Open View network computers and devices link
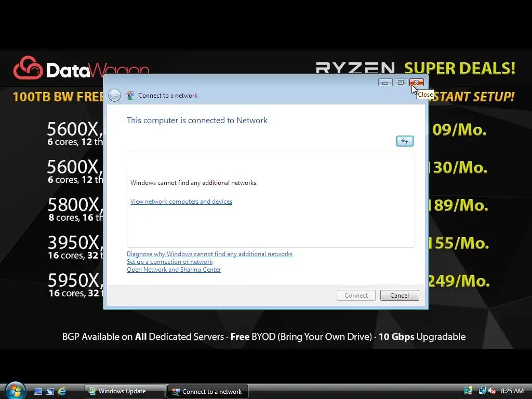The width and height of the screenshot is (532, 399). [181, 202]
